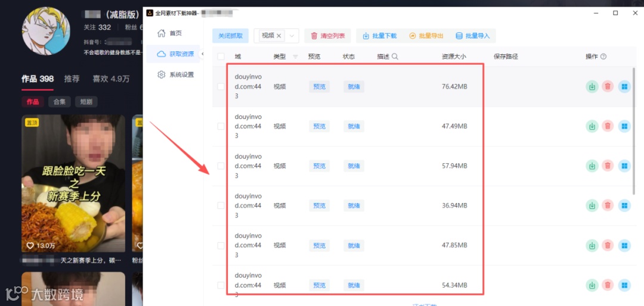This screenshot has width=644, height=306.
Task: Preview the 76.42MB video
Action: [319, 86]
